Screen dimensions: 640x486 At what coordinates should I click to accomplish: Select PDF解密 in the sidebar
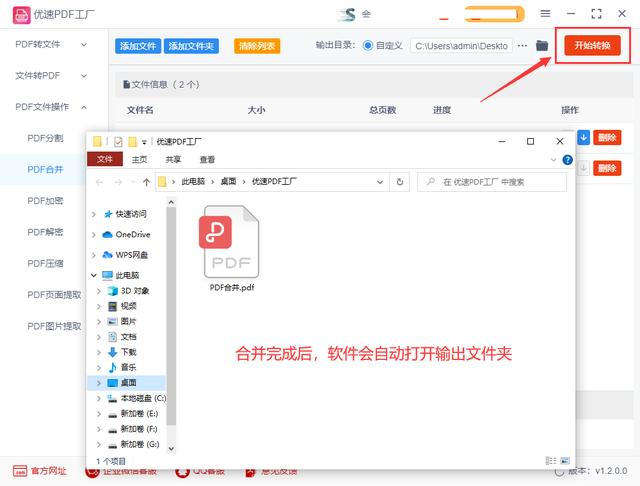[45, 233]
